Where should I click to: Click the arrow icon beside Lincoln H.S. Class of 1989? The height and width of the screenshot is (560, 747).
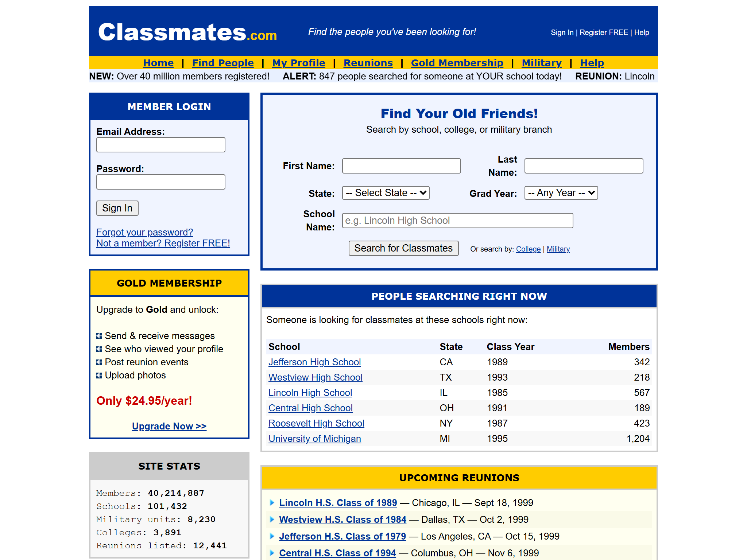pyautogui.click(x=272, y=502)
